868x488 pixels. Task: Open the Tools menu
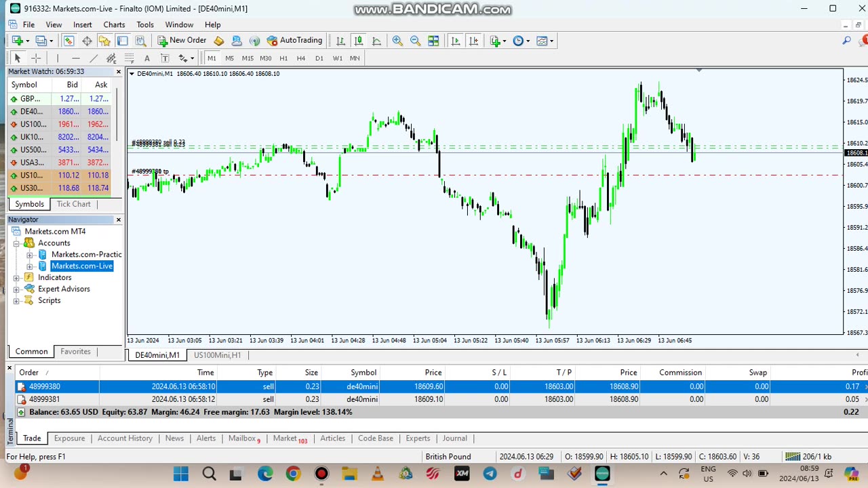[x=145, y=24]
